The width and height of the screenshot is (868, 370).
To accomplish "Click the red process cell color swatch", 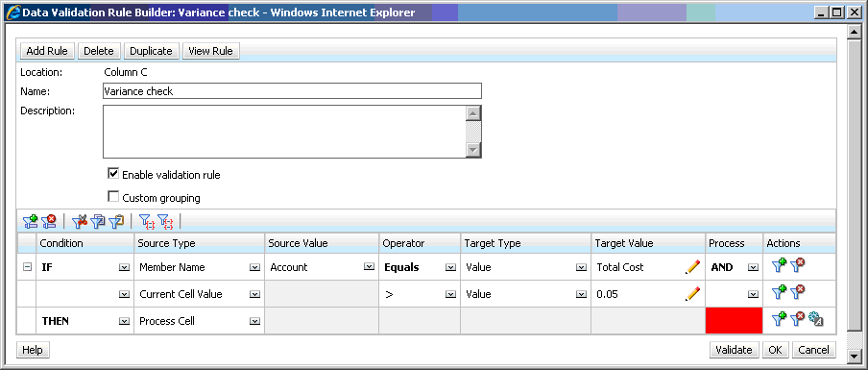I will tap(734, 320).
